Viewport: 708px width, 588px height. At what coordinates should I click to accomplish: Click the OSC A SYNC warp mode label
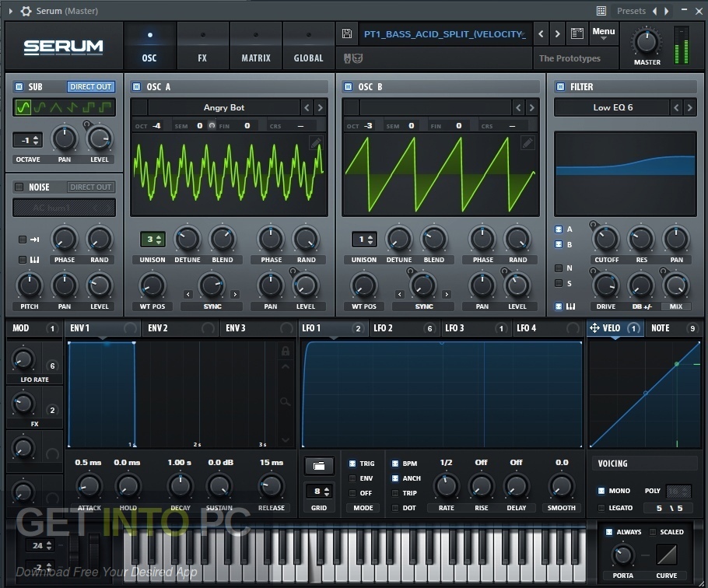[x=212, y=306]
